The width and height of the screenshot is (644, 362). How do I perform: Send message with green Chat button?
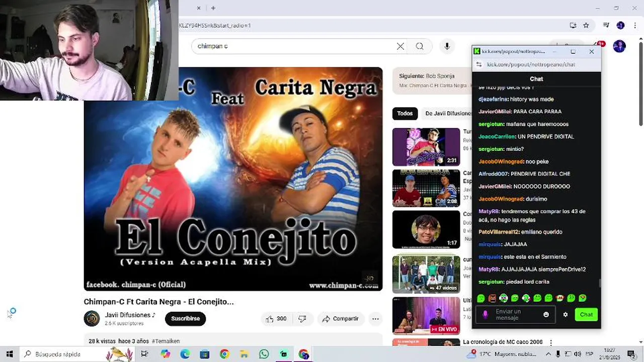pyautogui.click(x=586, y=315)
